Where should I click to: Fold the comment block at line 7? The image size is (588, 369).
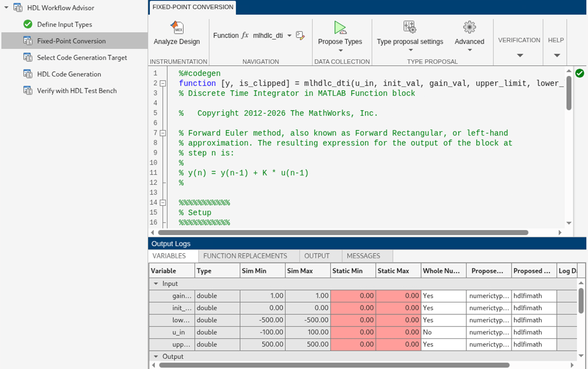tap(163, 133)
